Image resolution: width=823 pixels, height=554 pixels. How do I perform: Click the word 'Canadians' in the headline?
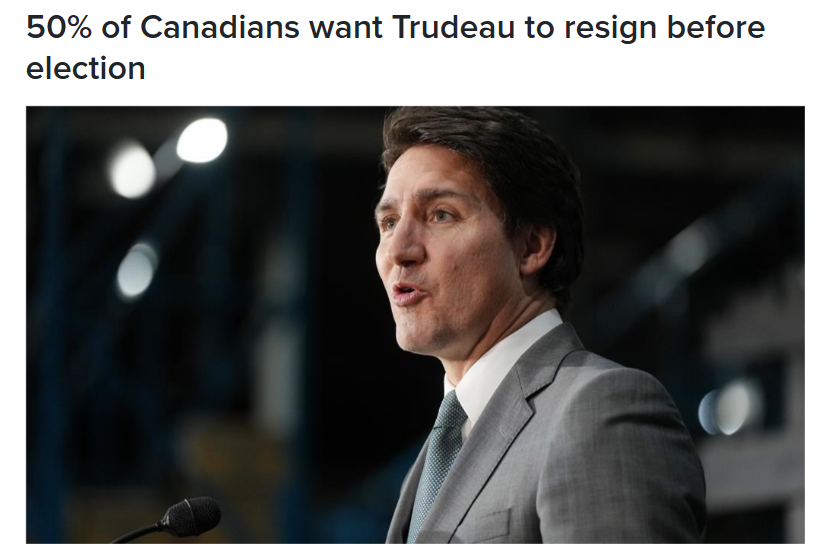[220, 27]
